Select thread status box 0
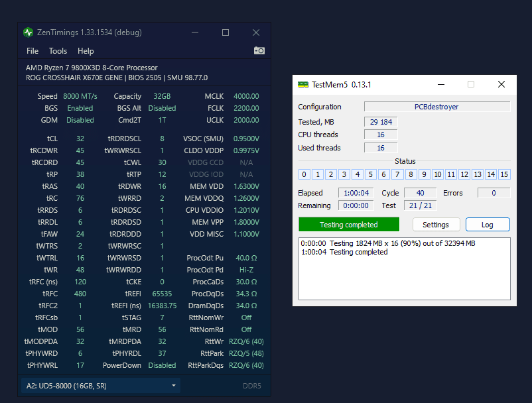 click(304, 174)
